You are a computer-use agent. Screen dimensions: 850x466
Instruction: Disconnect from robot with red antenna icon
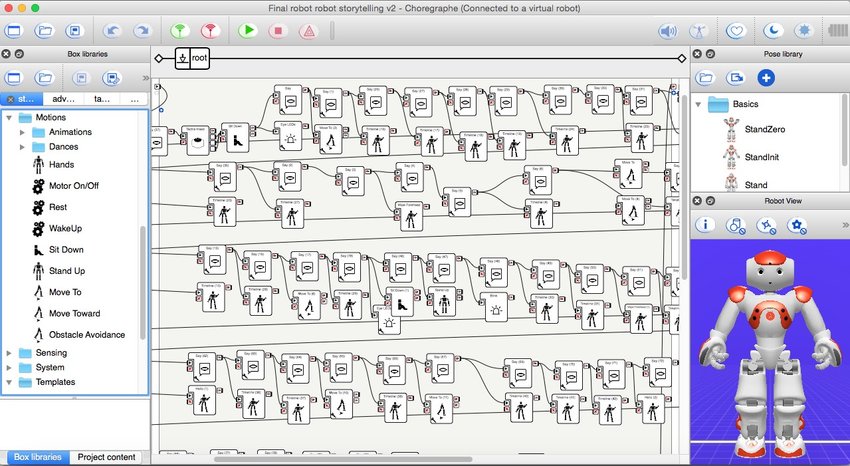coord(210,30)
